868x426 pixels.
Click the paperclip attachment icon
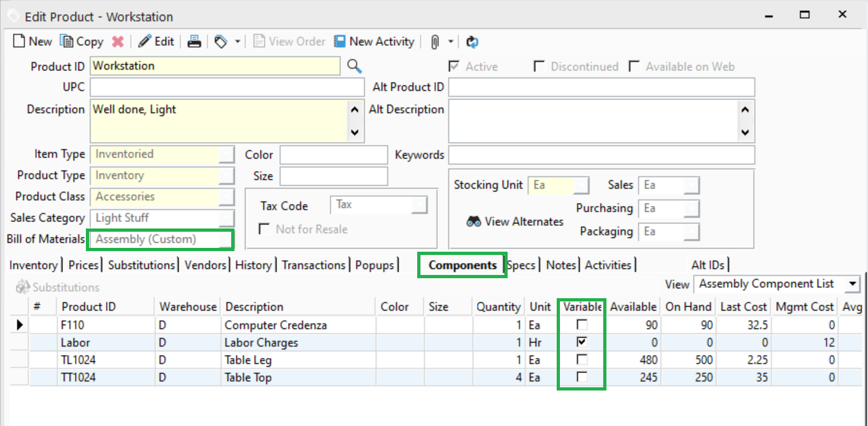[x=435, y=42]
